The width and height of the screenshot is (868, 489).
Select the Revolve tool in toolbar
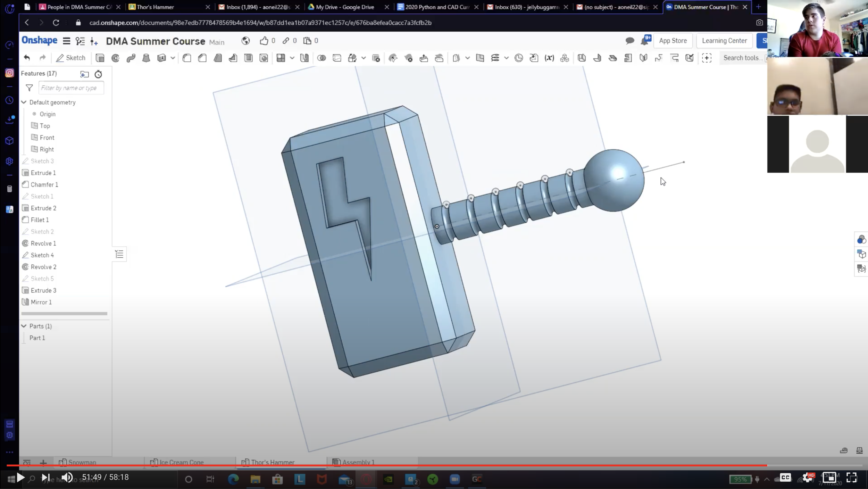click(115, 58)
